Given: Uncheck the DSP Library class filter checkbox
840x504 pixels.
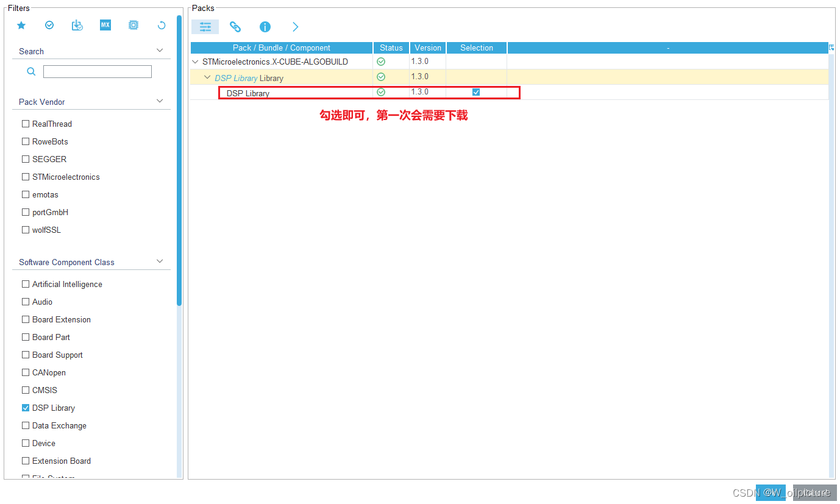Looking at the screenshot, I should [26, 408].
